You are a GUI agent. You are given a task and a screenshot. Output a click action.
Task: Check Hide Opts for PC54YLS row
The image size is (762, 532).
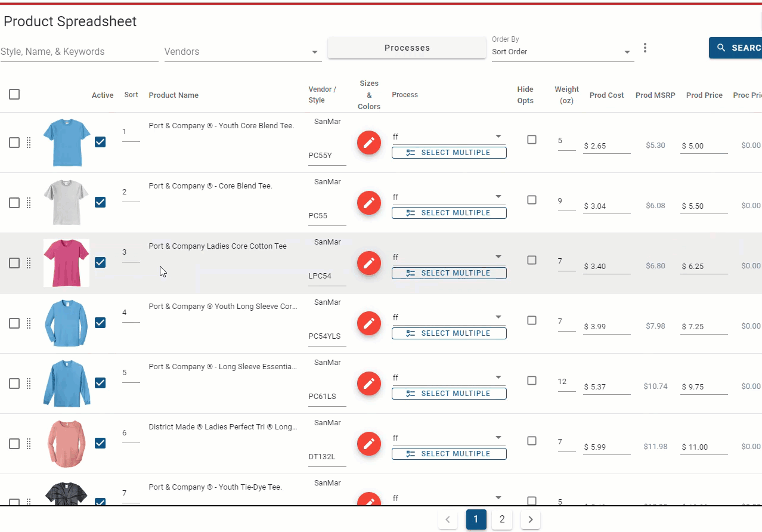pos(532,320)
